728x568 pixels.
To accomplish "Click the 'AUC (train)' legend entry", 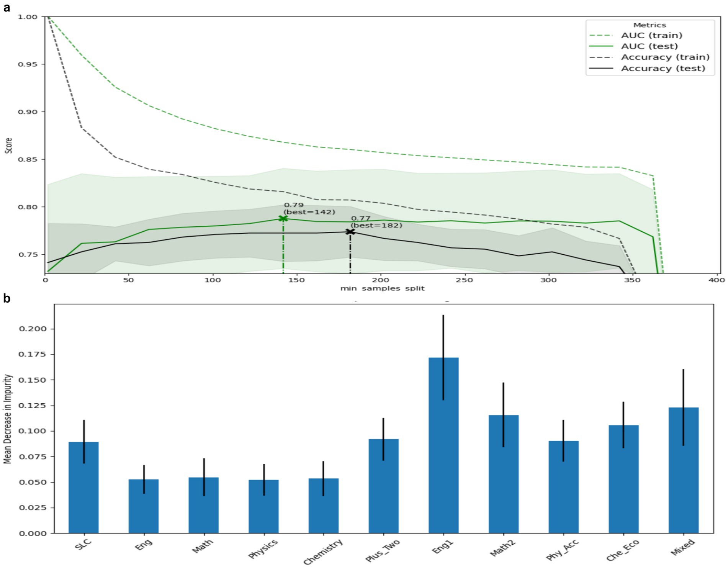I will click(649, 35).
